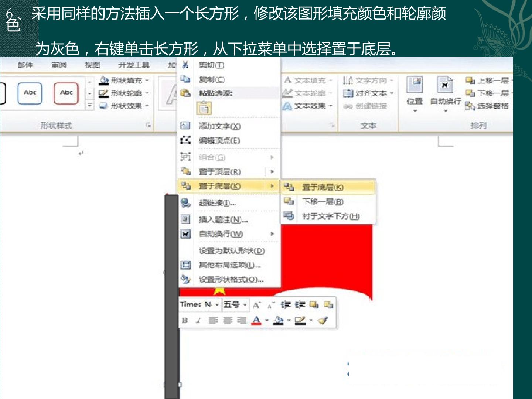Viewport: 532px width, 399px height.
Task: Open text group dialog launcher
Action: pos(332,126)
